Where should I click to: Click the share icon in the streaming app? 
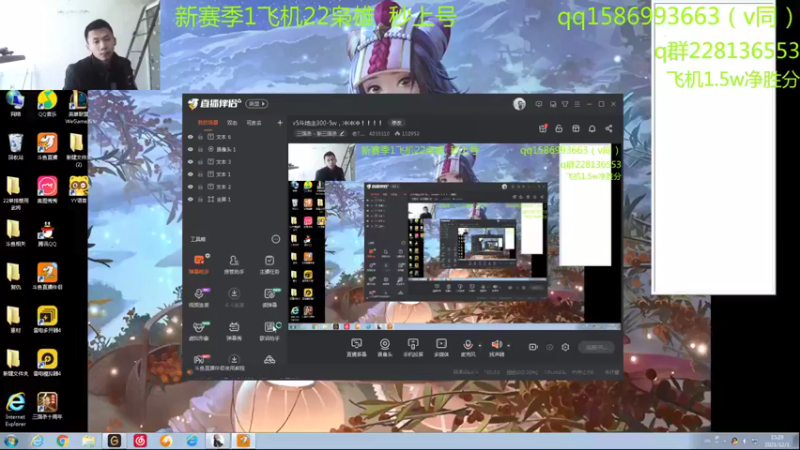[x=609, y=129]
